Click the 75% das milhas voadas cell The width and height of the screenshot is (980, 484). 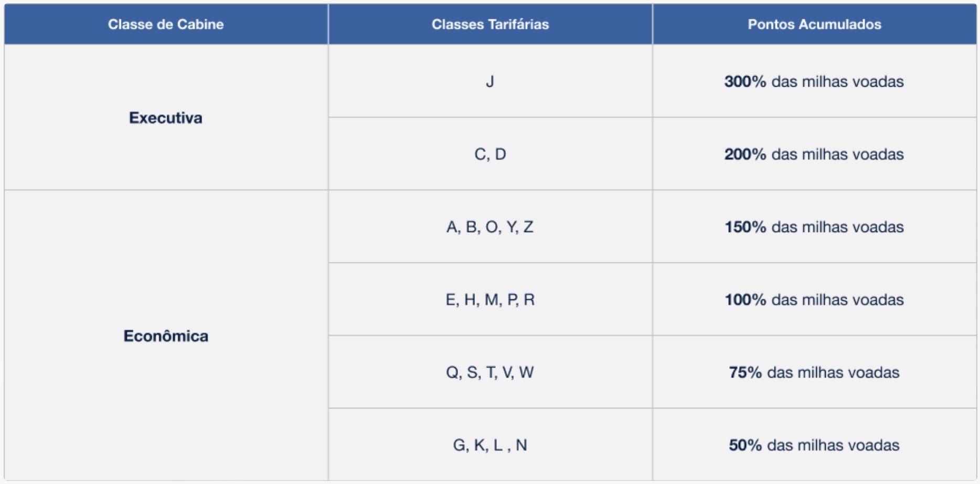(814, 372)
